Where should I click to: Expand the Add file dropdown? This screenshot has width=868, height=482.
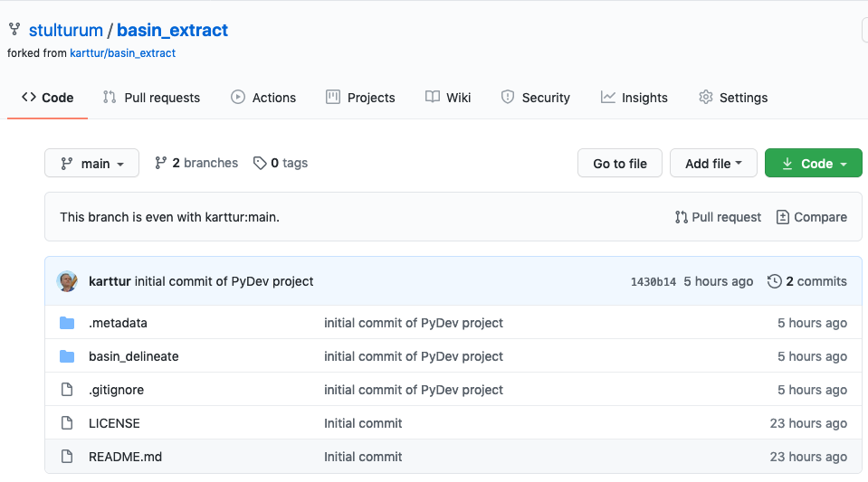tap(713, 164)
